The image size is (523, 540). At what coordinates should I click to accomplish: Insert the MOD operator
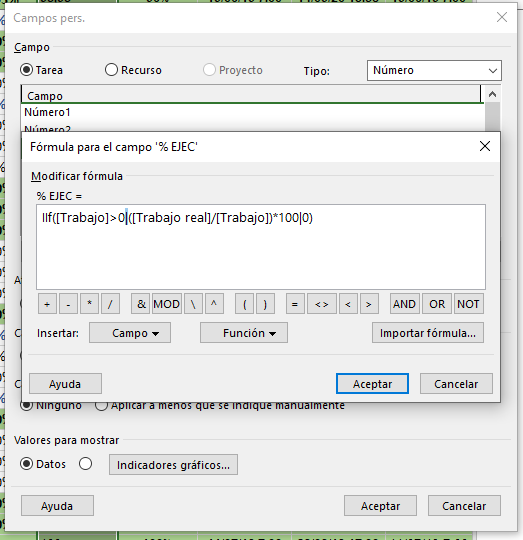[167, 304]
